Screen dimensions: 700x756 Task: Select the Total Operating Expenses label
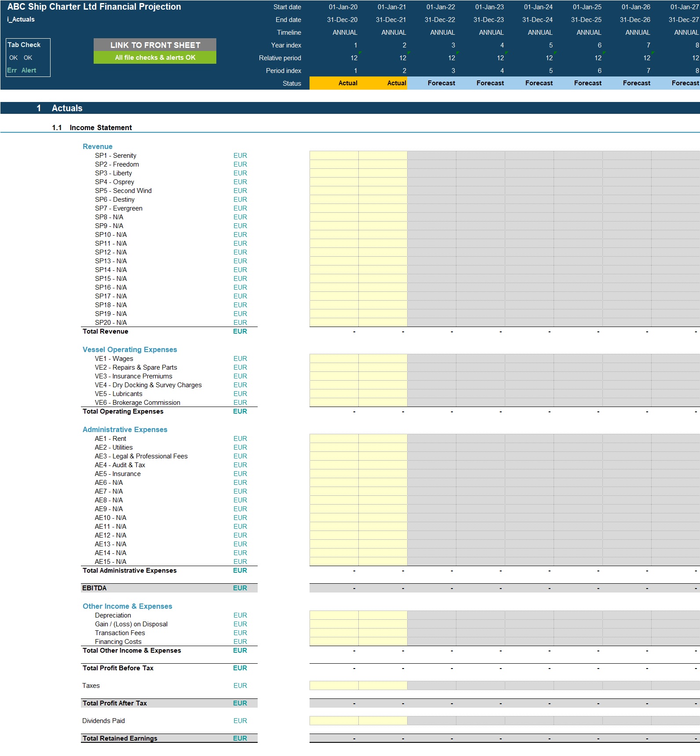pos(123,411)
